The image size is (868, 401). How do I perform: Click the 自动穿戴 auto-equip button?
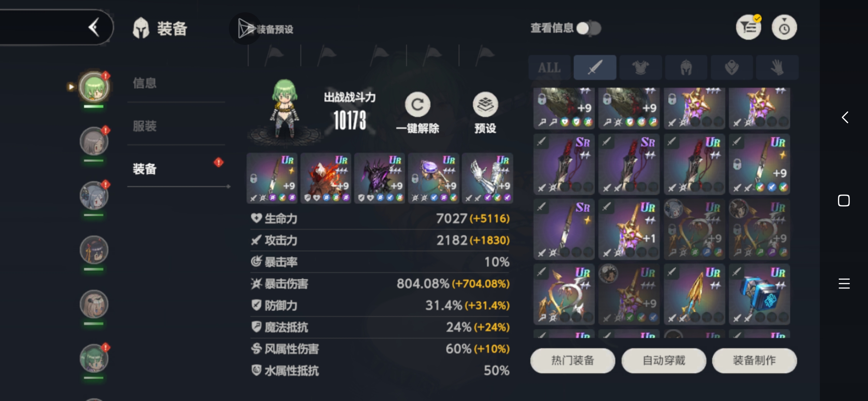(664, 360)
